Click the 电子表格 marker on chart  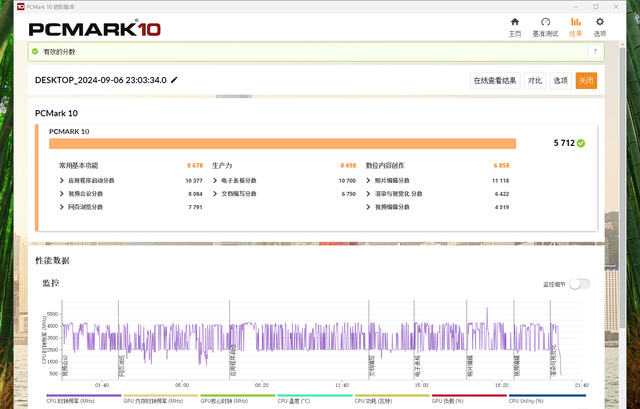tap(417, 366)
